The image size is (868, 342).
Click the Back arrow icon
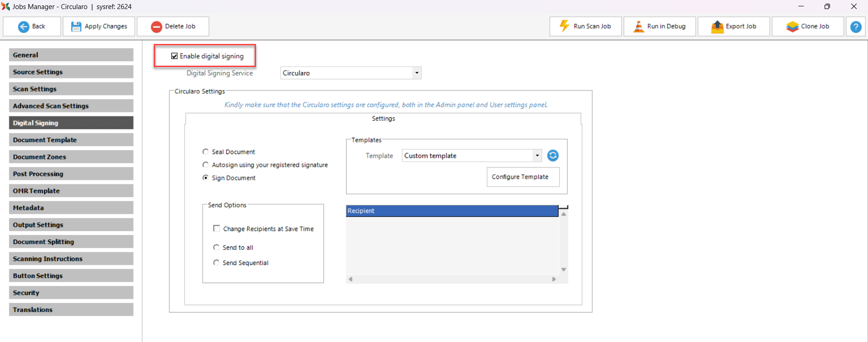24,27
